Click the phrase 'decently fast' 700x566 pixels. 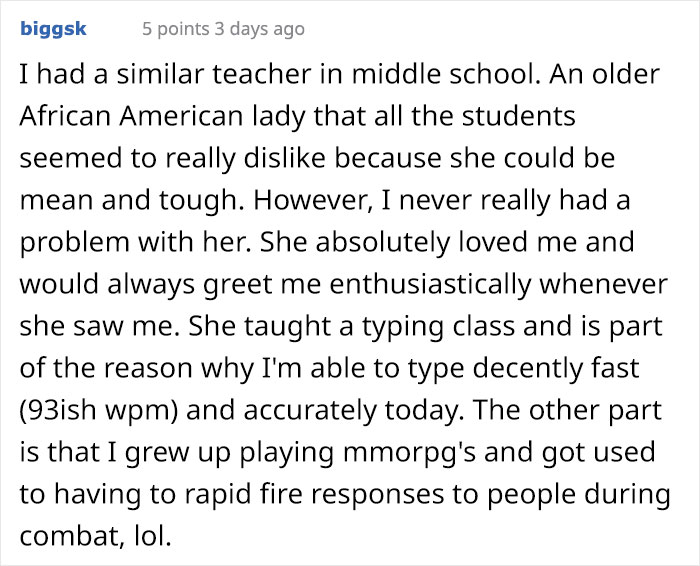556,369
